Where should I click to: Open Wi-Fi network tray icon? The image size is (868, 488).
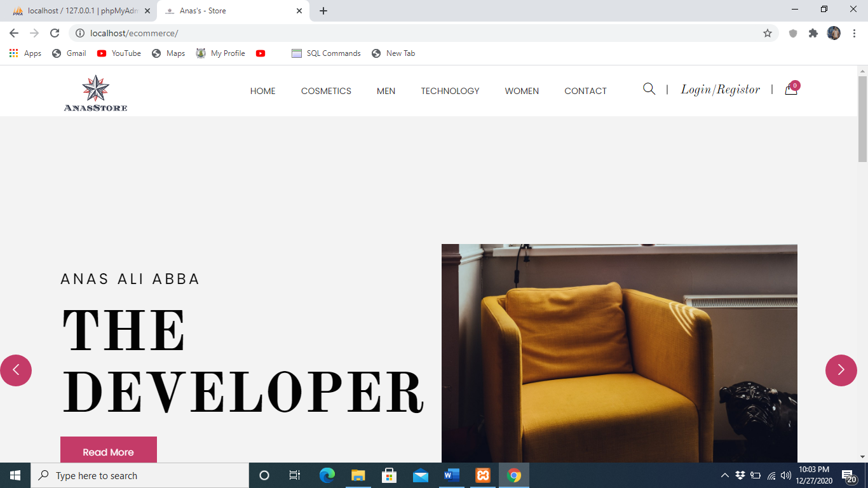(x=771, y=475)
